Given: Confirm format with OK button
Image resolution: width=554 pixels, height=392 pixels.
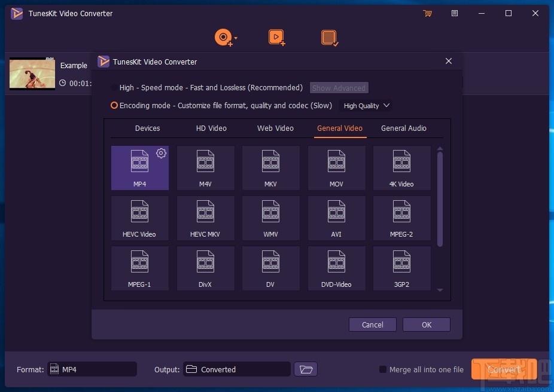Looking at the screenshot, I should coord(427,324).
